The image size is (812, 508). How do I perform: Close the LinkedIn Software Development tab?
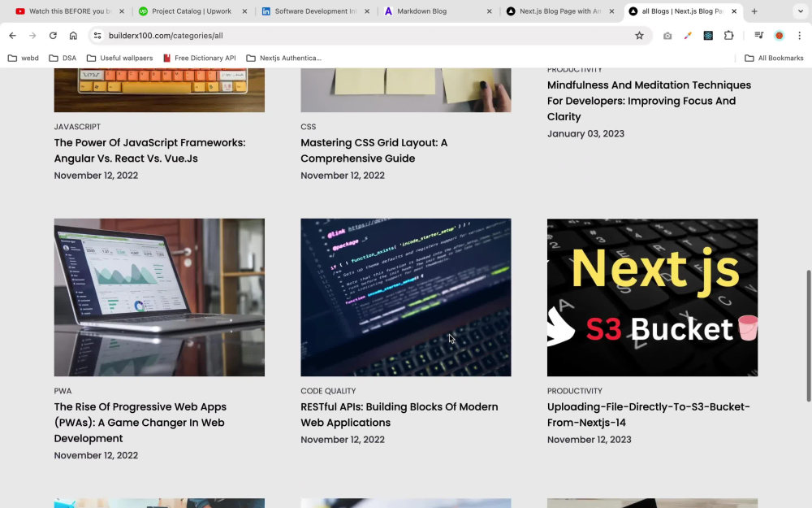coord(367,11)
